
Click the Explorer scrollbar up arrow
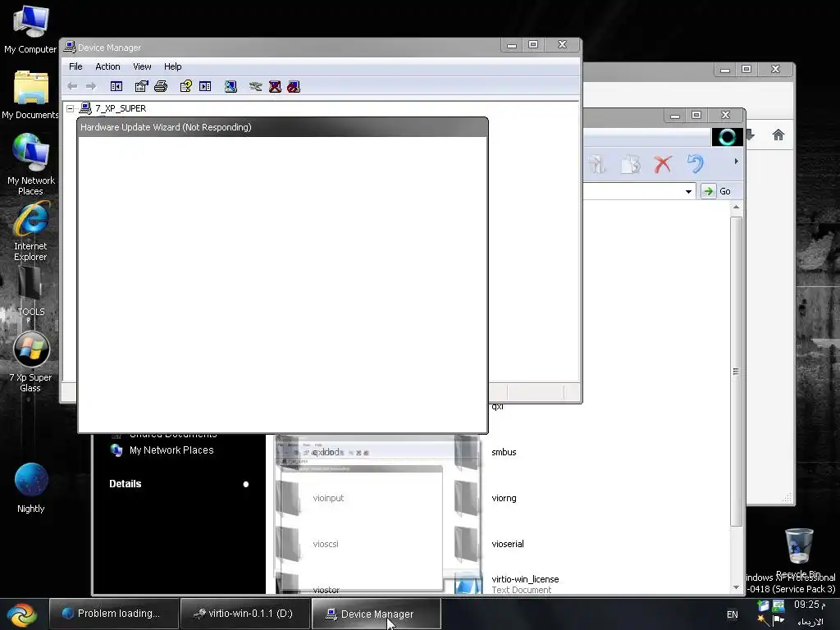736,208
